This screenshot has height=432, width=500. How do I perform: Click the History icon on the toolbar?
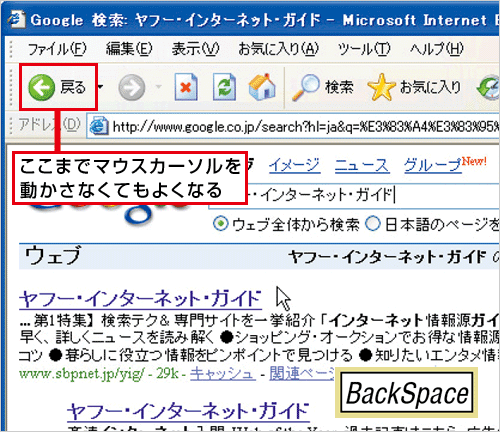(488, 88)
